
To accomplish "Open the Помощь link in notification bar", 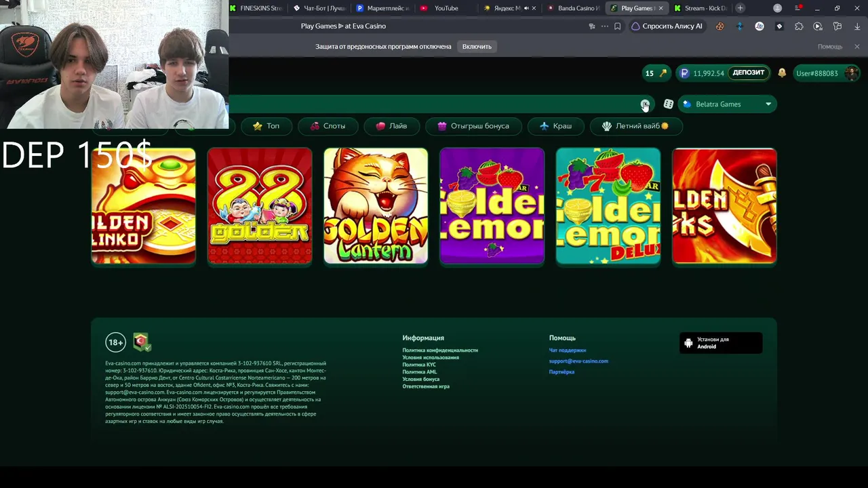I will (830, 47).
